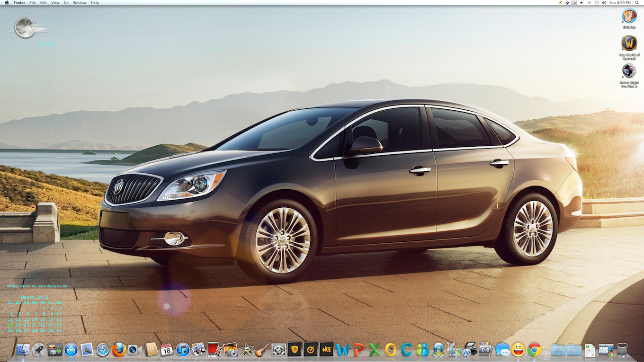Open the Trash in the Dock
The width and height of the screenshot is (644, 362).
[x=622, y=350]
